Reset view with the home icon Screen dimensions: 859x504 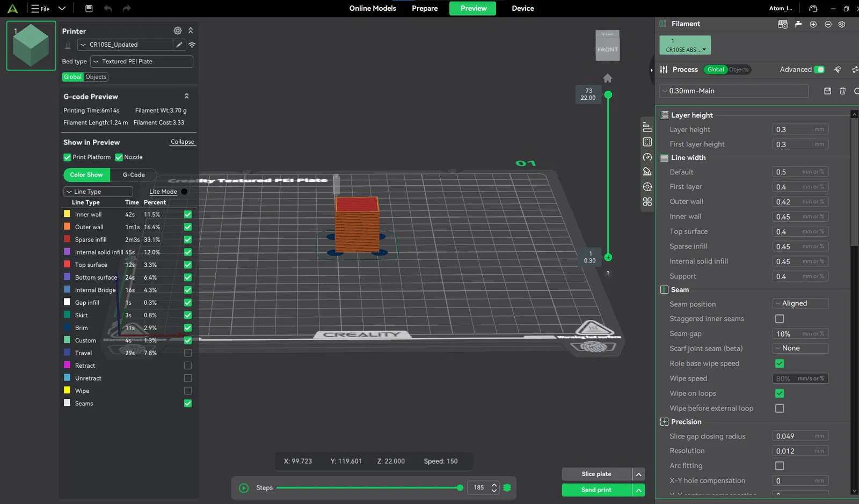coord(608,78)
